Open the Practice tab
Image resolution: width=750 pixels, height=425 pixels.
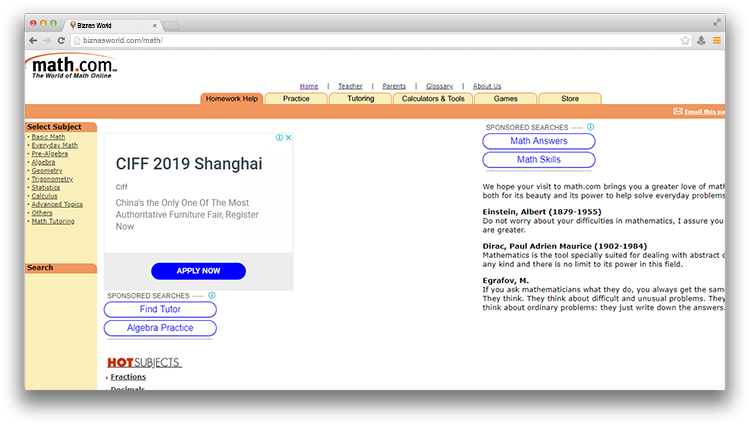click(296, 99)
